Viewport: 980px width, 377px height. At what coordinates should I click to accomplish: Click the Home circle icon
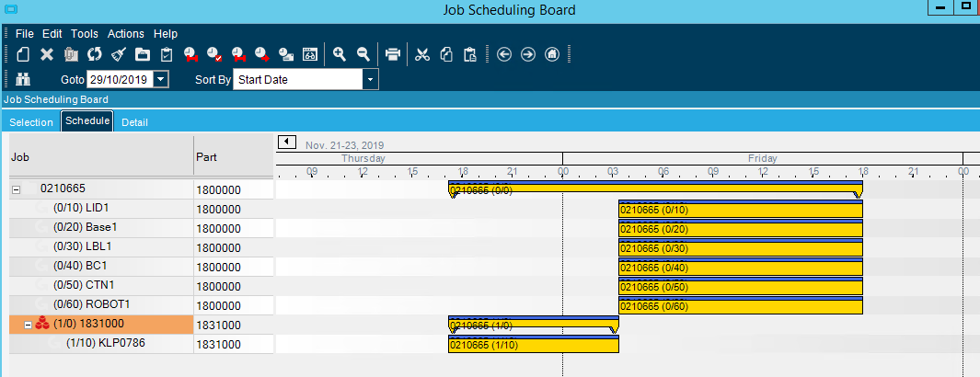pos(552,54)
